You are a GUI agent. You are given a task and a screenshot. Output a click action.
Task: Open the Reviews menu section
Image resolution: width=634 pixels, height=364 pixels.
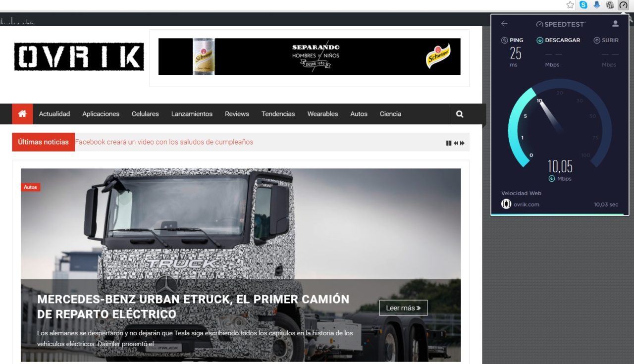click(237, 114)
